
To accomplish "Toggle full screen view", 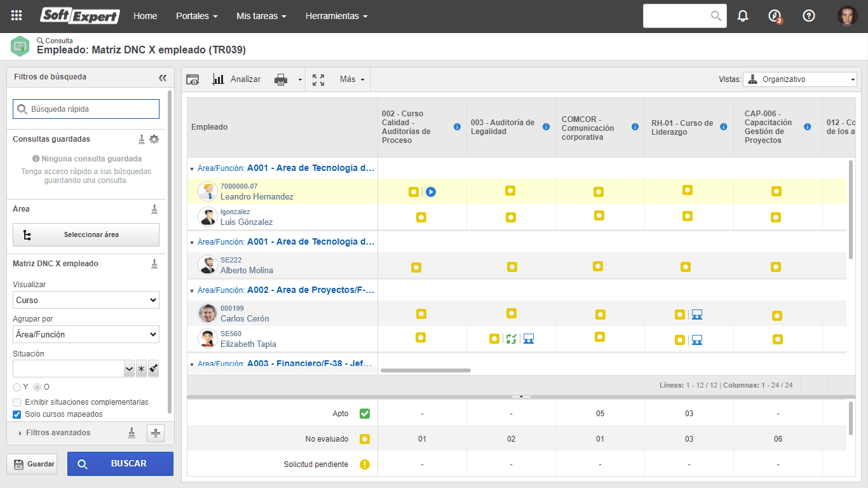I will click(x=318, y=79).
